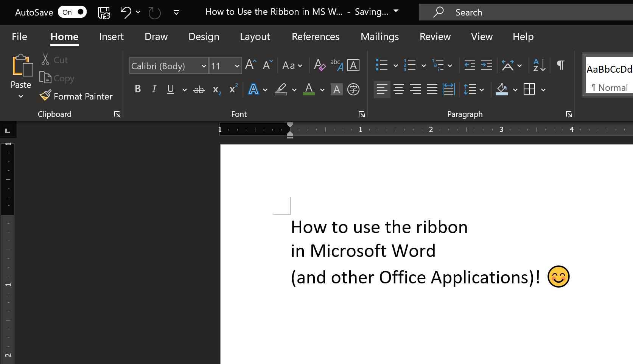Open the font color dropdown arrow
The width and height of the screenshot is (633, 364).
coord(322,90)
